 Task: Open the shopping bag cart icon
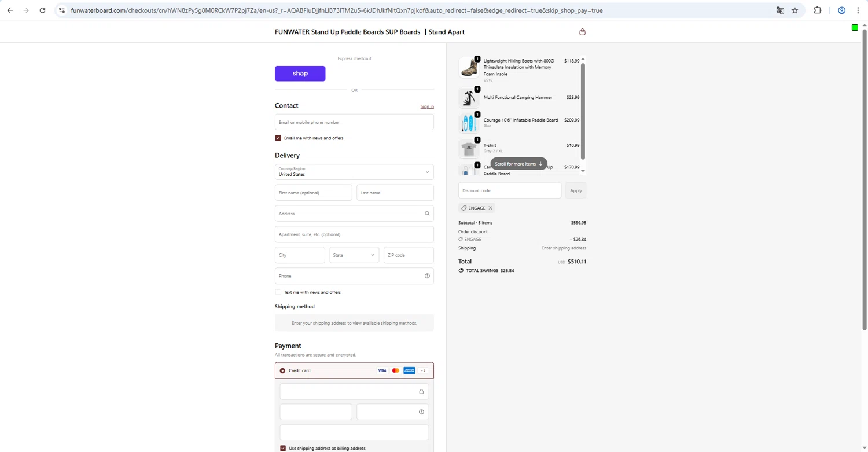582,32
